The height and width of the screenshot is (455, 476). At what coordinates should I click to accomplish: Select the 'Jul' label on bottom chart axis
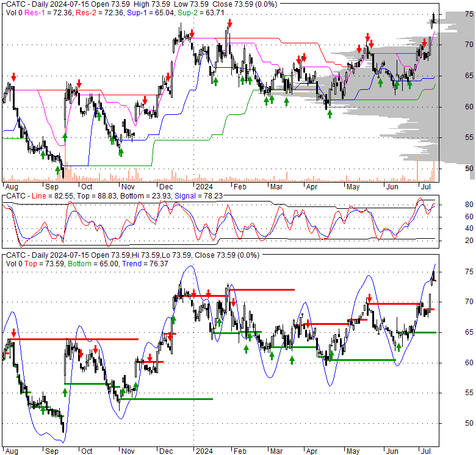(x=426, y=451)
